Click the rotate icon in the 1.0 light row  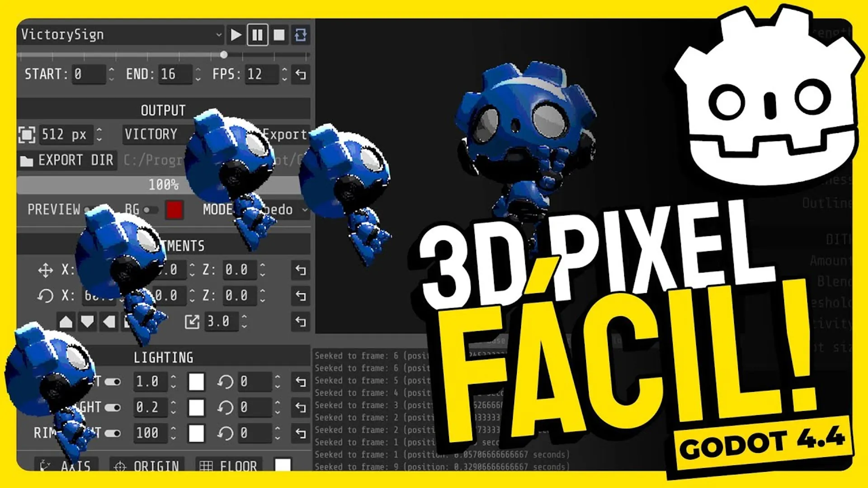click(x=225, y=382)
